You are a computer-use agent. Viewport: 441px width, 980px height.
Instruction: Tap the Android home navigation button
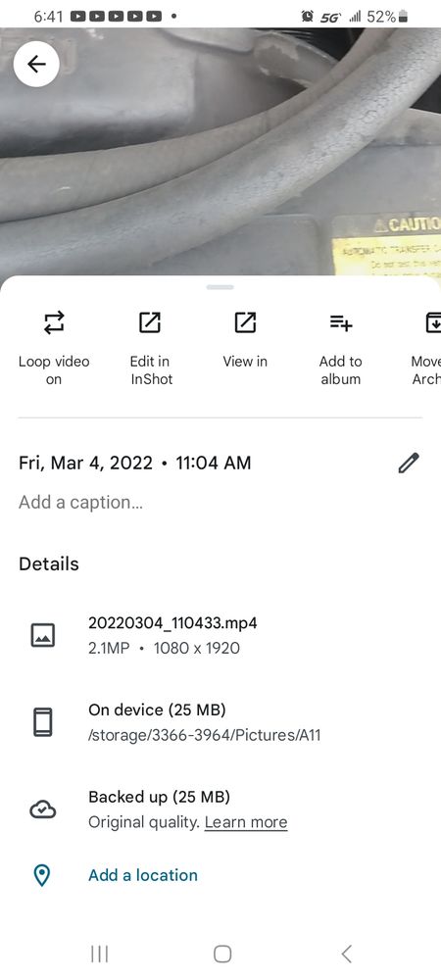tap(222, 954)
